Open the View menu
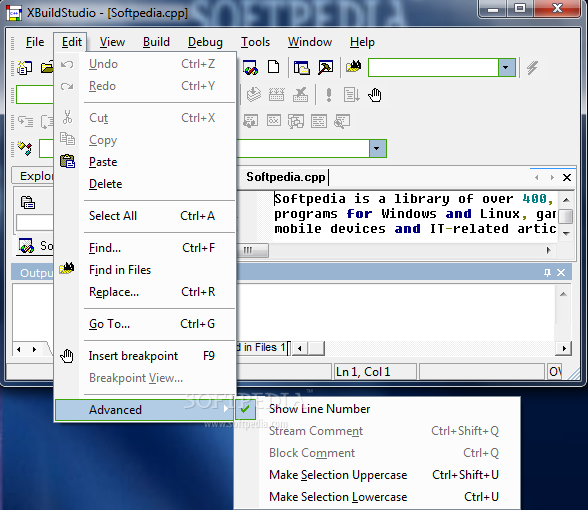The height and width of the screenshot is (510, 588). (x=112, y=42)
